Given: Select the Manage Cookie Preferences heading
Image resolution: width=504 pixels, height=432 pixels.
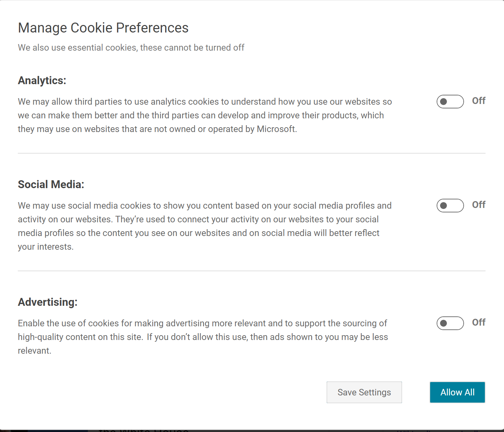Looking at the screenshot, I should (103, 27).
